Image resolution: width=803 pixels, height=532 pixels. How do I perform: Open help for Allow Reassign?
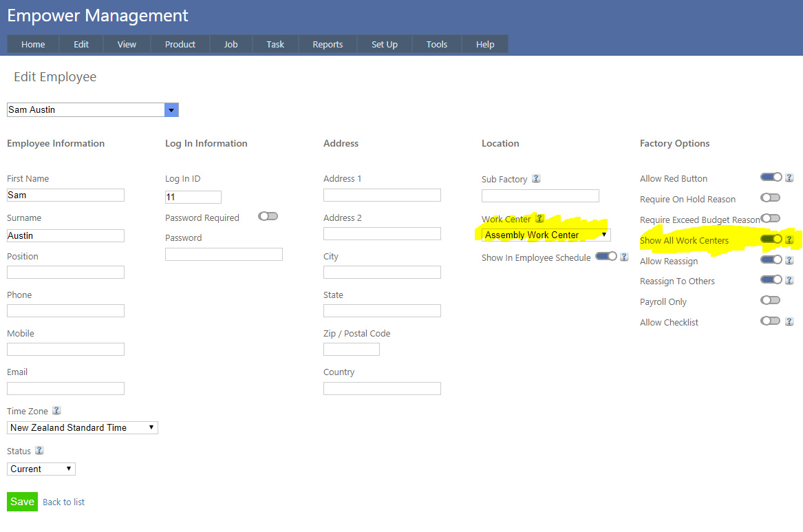(789, 260)
